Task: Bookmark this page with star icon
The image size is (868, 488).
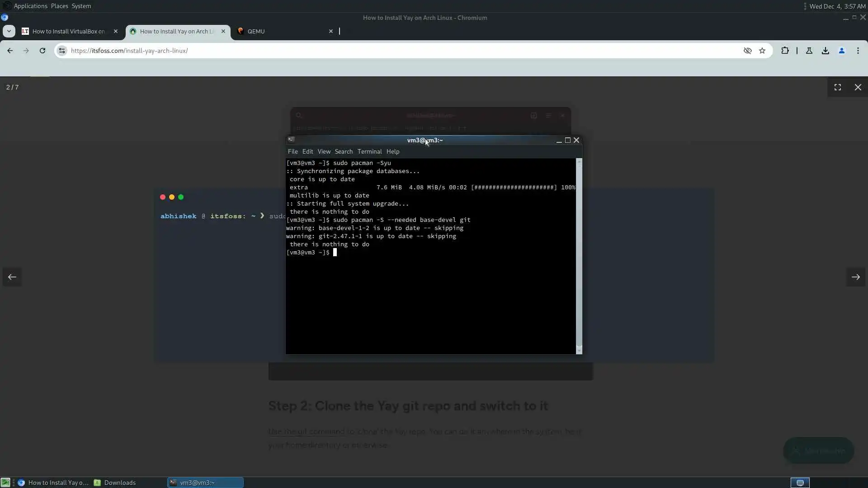Action: pos(762,51)
